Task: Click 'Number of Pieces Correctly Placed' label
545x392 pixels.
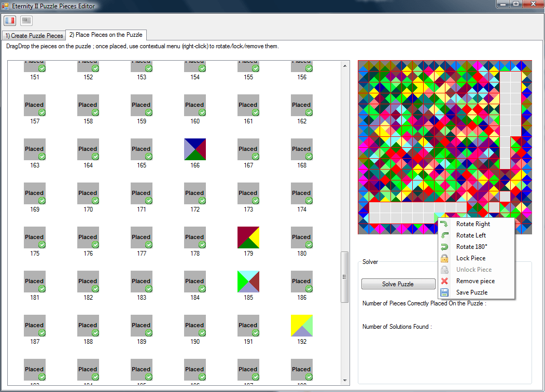Action: [x=424, y=303]
